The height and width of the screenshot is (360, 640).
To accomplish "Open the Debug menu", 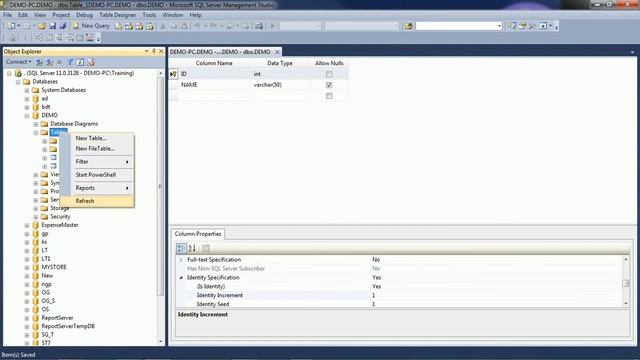I will coord(84,15).
